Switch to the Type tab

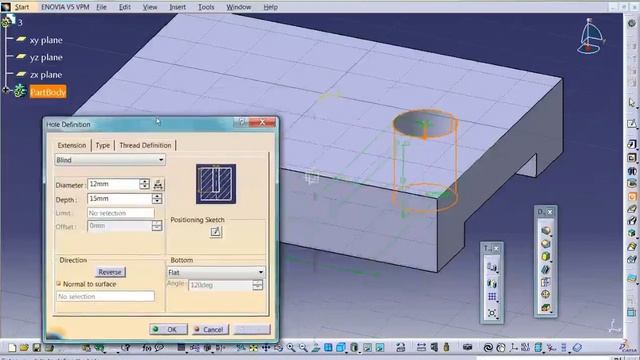pyautogui.click(x=103, y=145)
